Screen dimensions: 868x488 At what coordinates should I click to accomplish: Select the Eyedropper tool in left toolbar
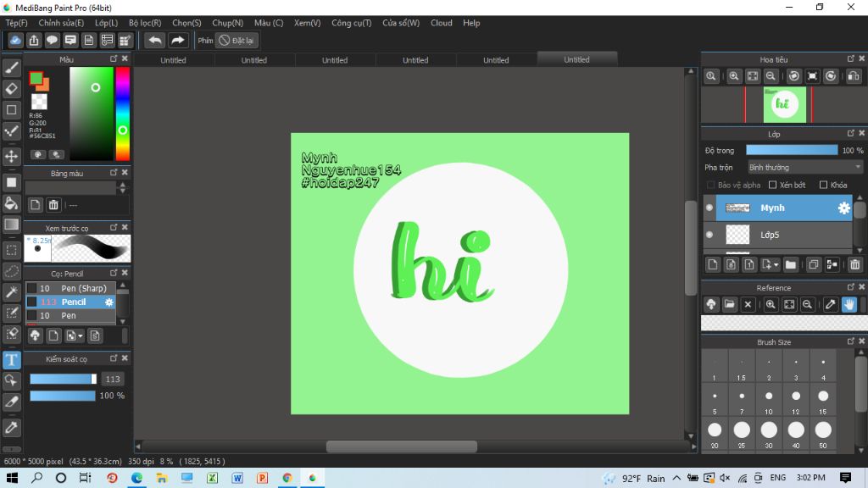pyautogui.click(x=12, y=427)
